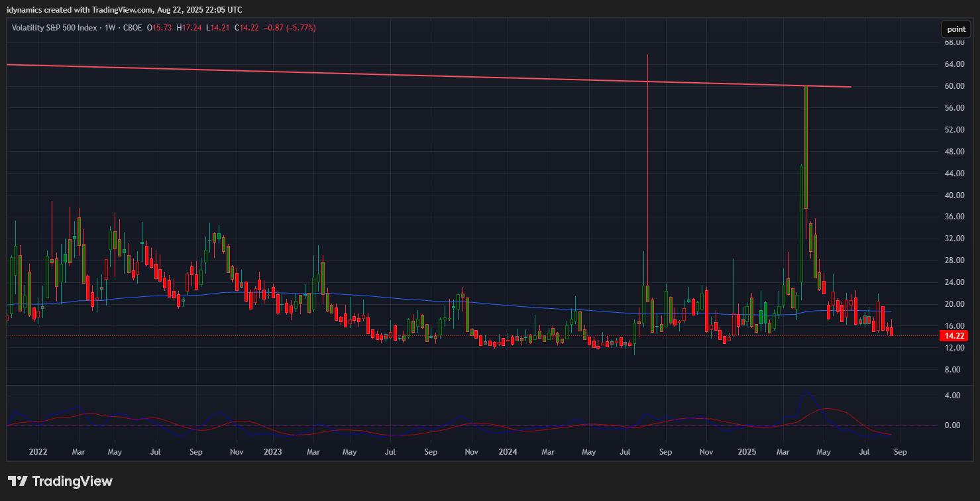Image resolution: width=980 pixels, height=501 pixels.
Task: Click the '52.00' price axis label
Action: (x=953, y=130)
